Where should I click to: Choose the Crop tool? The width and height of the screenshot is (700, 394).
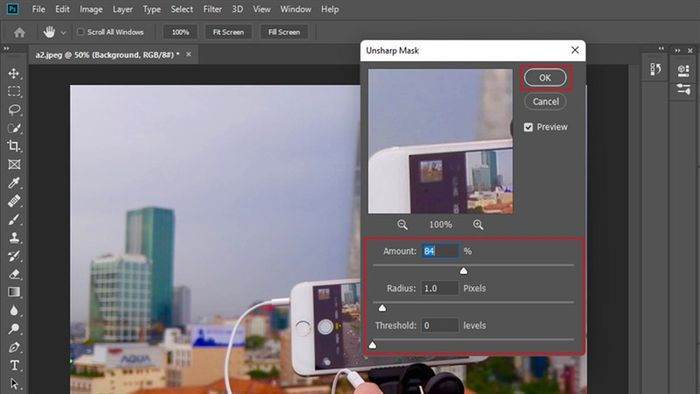(14, 146)
